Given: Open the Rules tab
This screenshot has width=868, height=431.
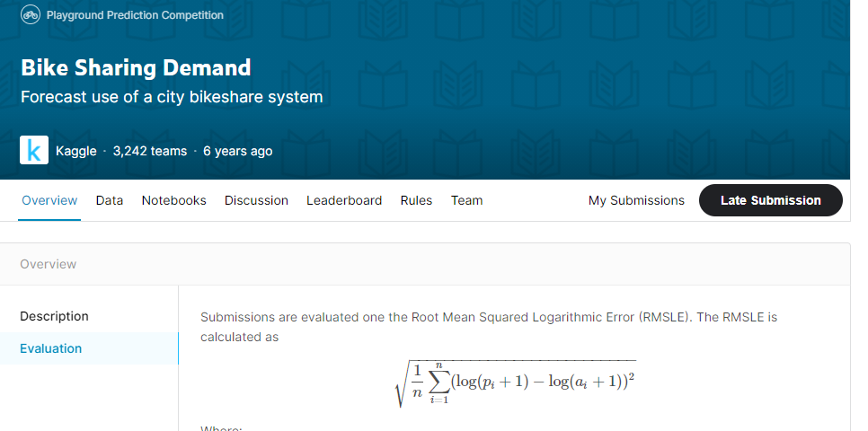Looking at the screenshot, I should [416, 200].
